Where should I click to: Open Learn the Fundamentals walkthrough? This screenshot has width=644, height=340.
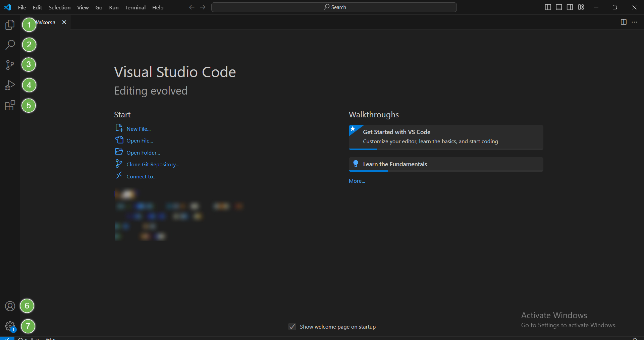(446, 164)
